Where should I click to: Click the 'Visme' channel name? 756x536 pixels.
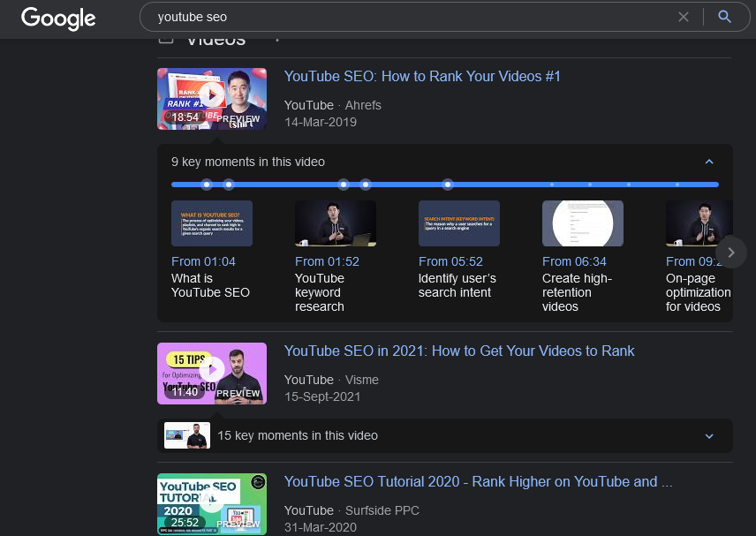click(361, 380)
